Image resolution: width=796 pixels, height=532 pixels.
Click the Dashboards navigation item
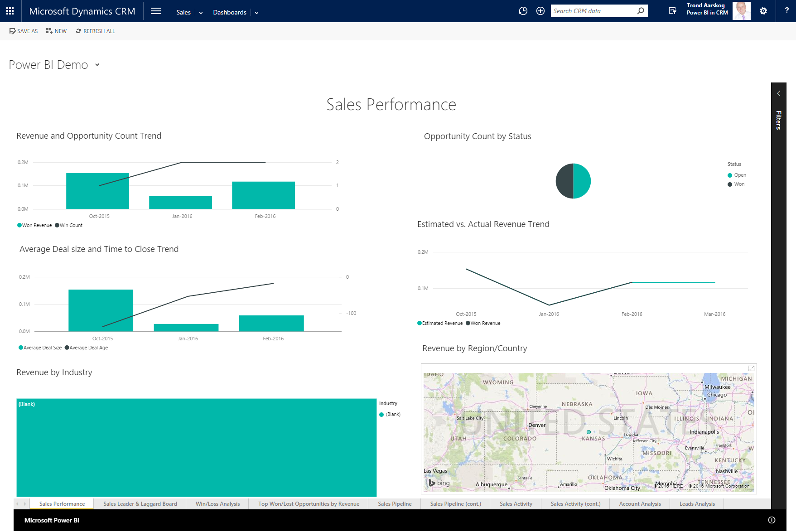[x=230, y=12]
